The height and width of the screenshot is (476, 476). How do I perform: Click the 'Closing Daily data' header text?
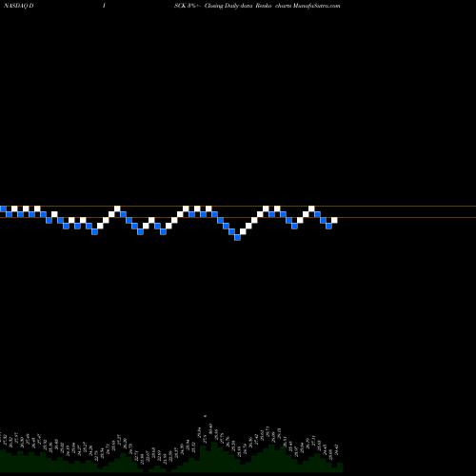228,6
